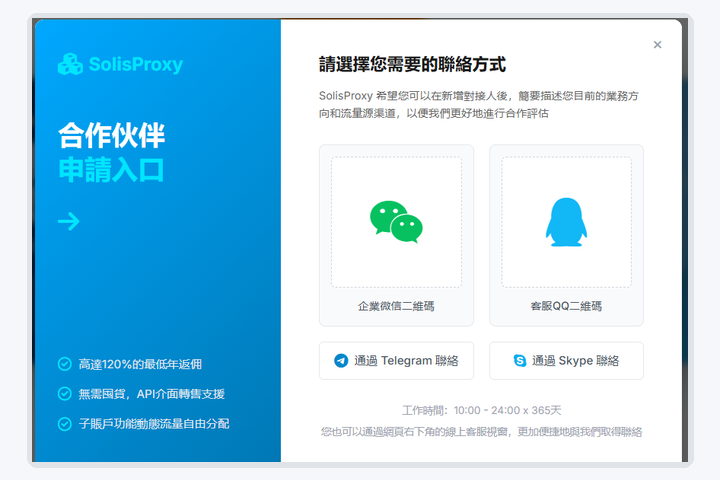Viewport: 720px width, 480px height.
Task: Contact via Telegram button
Action: tap(396, 361)
